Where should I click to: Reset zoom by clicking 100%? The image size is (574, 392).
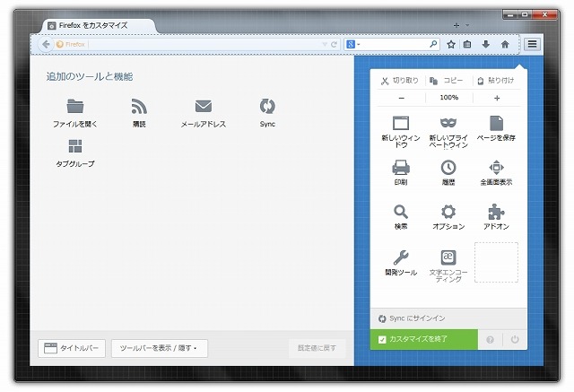point(449,98)
